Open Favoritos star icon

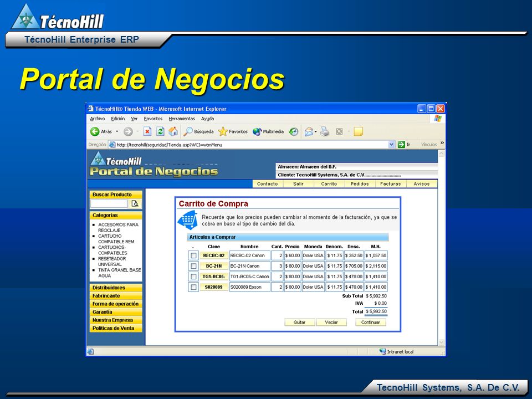(223, 132)
